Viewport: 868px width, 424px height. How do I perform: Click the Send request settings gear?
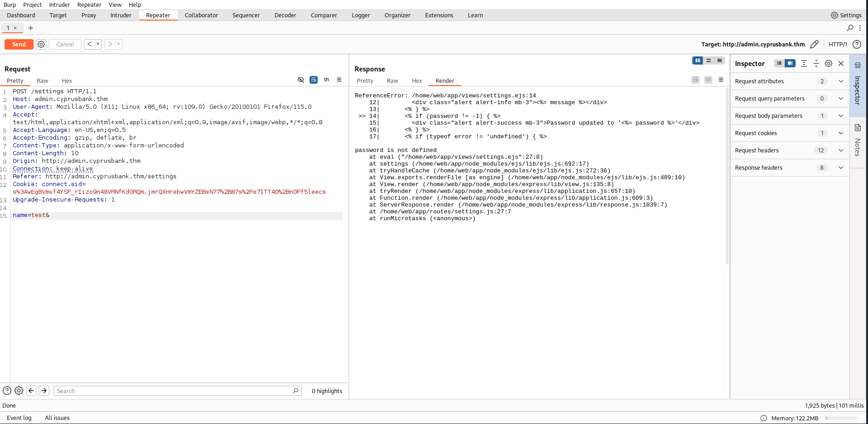coord(41,44)
